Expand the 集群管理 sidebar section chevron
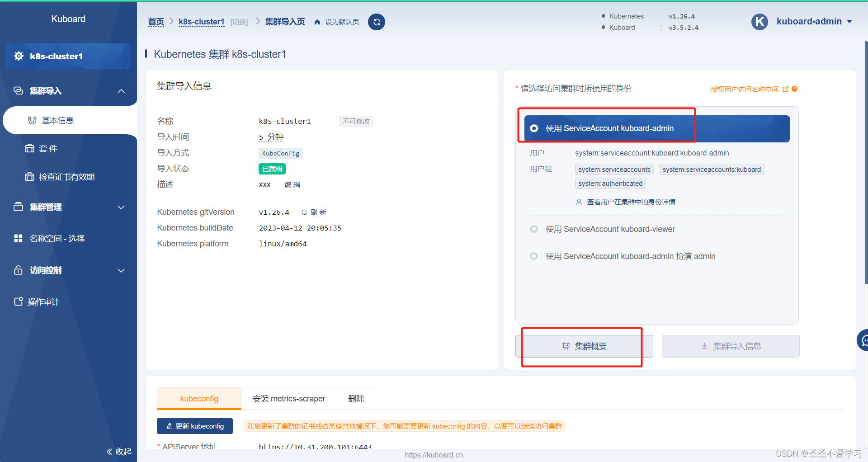 click(121, 207)
